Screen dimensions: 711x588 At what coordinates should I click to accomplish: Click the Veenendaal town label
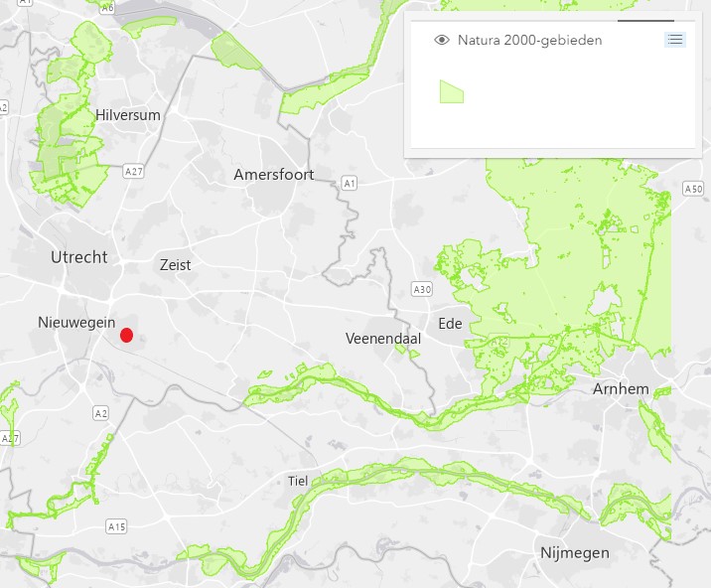(383, 339)
